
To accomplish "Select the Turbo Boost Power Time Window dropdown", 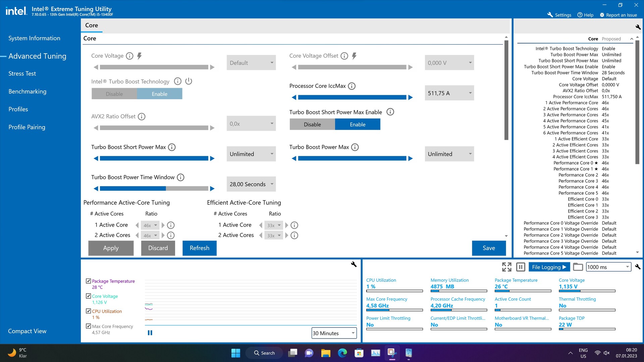I will [250, 184].
